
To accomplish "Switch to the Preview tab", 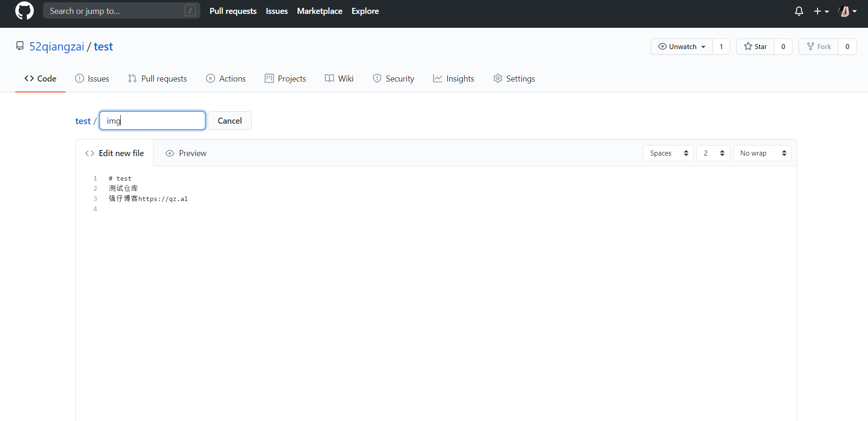I will (186, 153).
